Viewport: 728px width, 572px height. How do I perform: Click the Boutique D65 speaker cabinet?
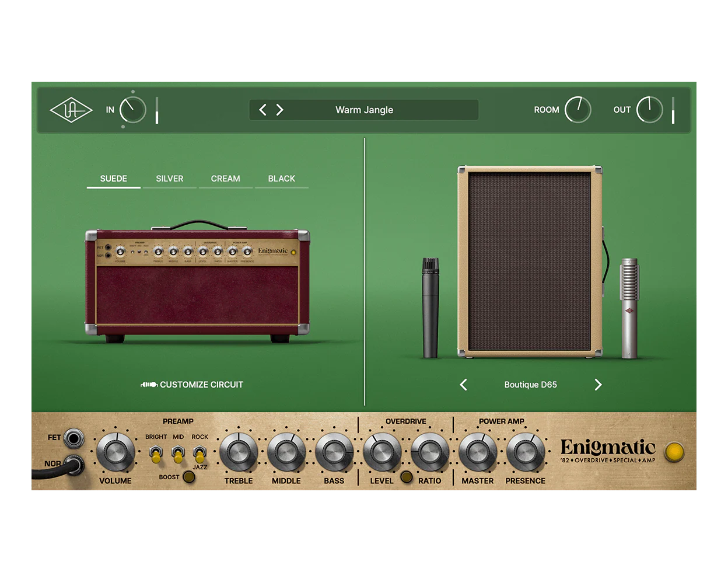click(x=530, y=261)
